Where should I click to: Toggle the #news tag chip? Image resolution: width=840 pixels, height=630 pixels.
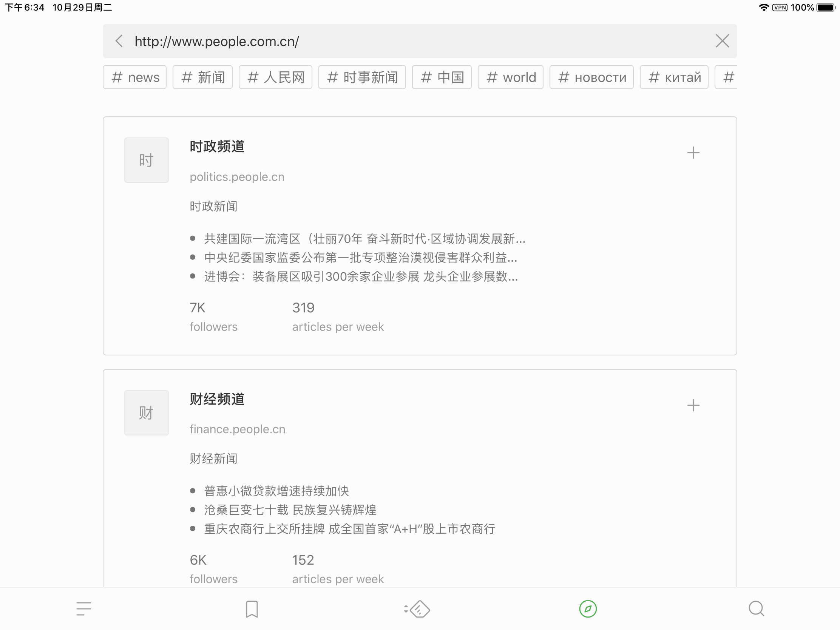coord(134,77)
